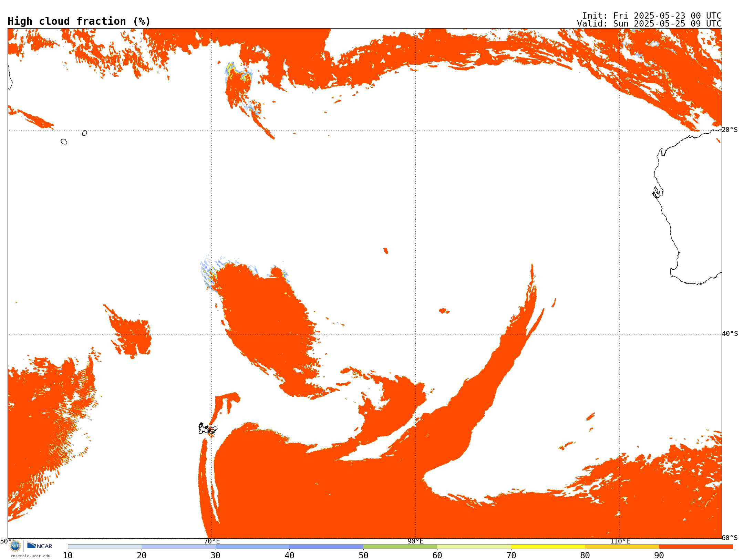Click the 80-90 amber colorbar segment
Image resolution: width=744 pixels, height=560 pixels.
pyautogui.click(x=622, y=547)
